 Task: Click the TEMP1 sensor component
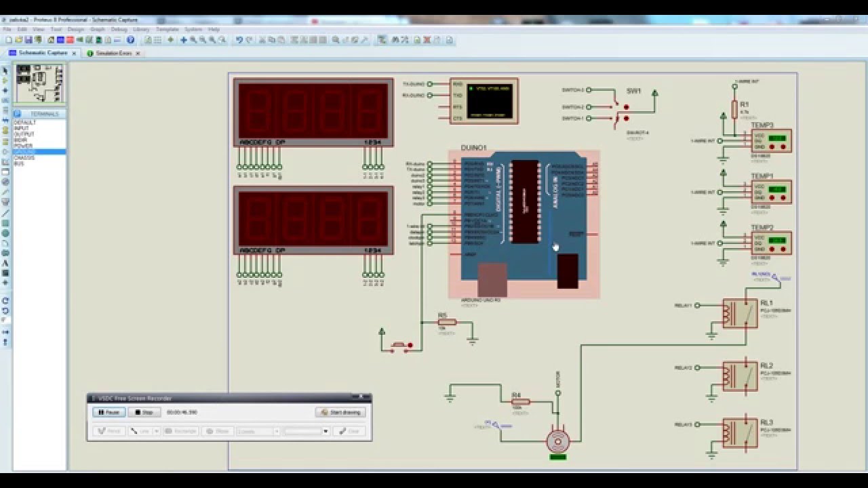(772, 192)
